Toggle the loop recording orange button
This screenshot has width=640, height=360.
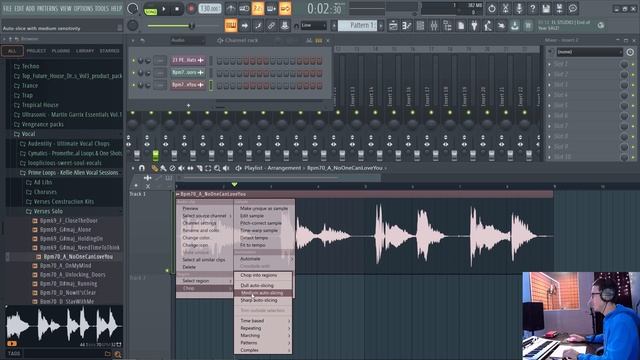[285, 9]
